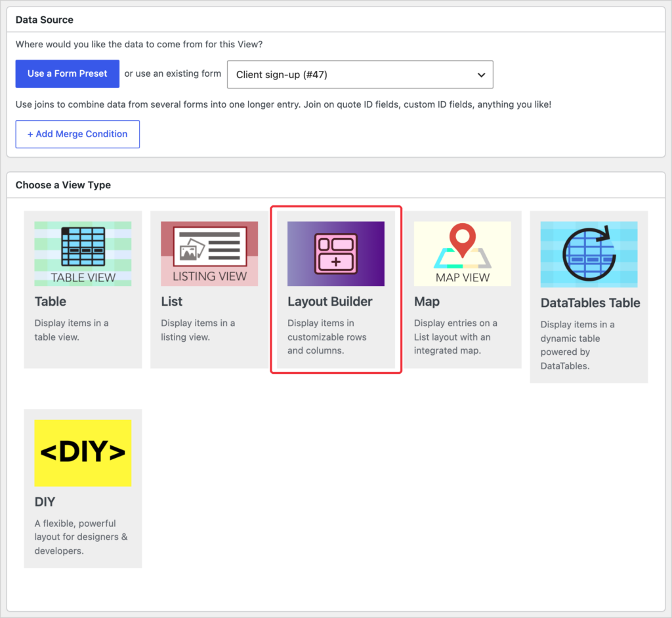Viewport: 672px width, 618px height.
Task: Click 'Where would you like the data' text
Action: (139, 45)
